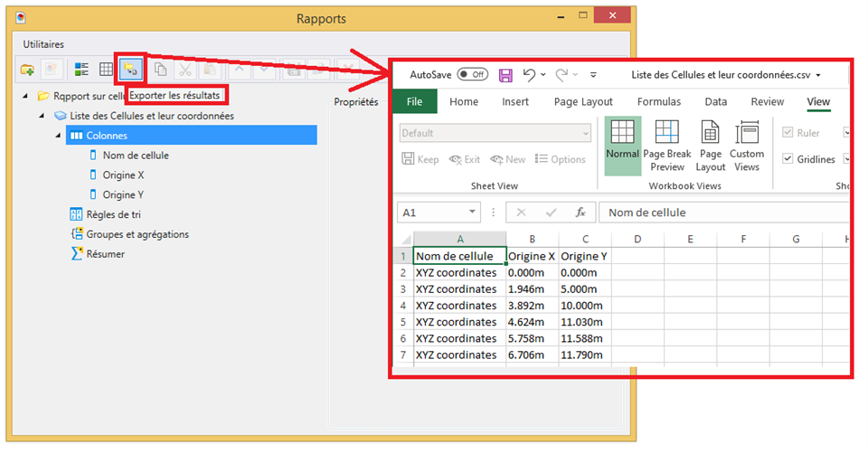The width and height of the screenshot is (868, 454).
Task: Collapse the Colonnes tree node
Action: pos(58,136)
